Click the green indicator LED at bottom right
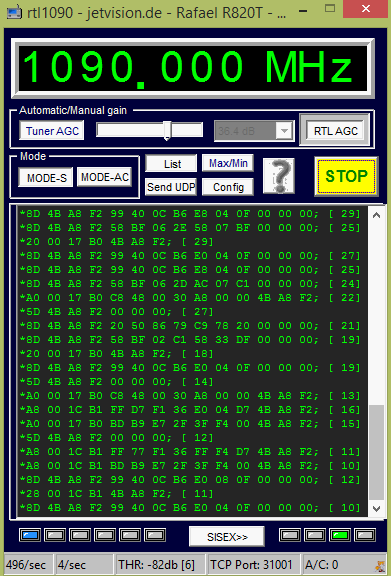Viewport: 391px width, 576px height. 340,535
